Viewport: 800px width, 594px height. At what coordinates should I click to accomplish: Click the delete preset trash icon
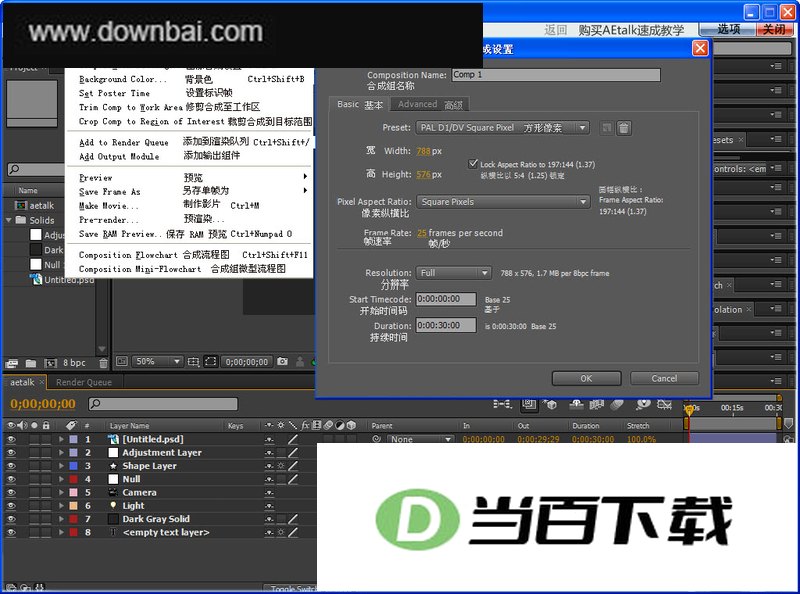tap(623, 128)
